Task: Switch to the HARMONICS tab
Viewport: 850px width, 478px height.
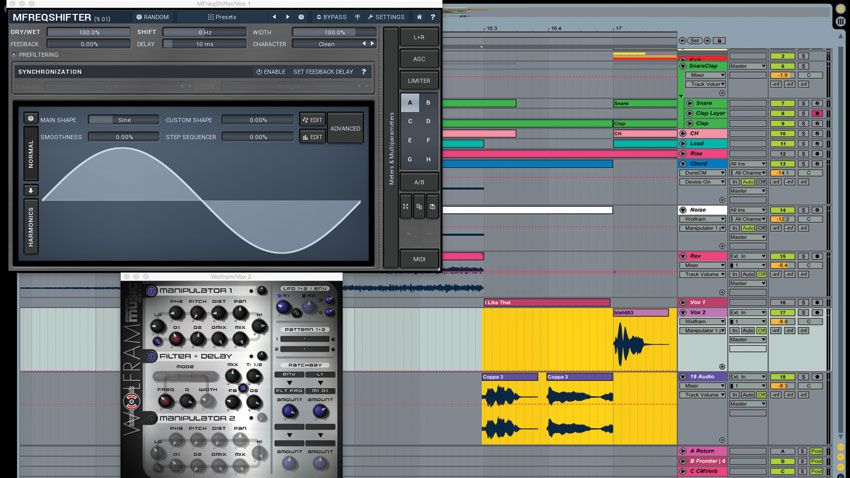Action: pos(30,227)
